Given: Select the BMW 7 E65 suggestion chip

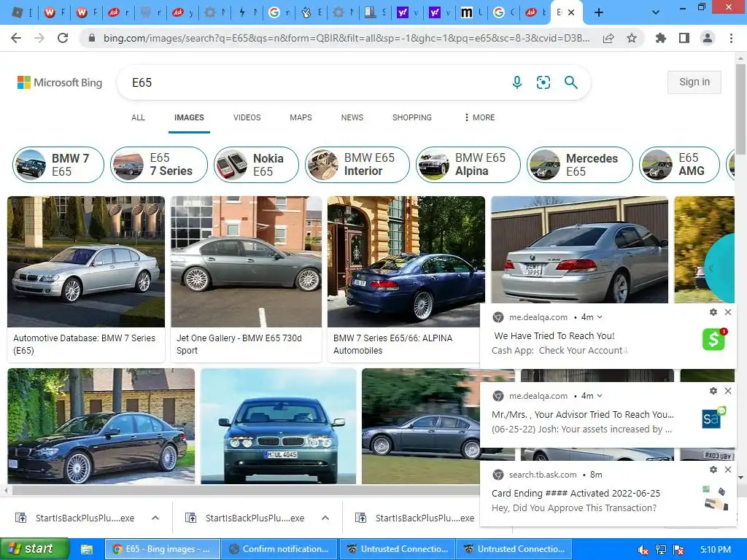Looking at the screenshot, I should [58, 165].
